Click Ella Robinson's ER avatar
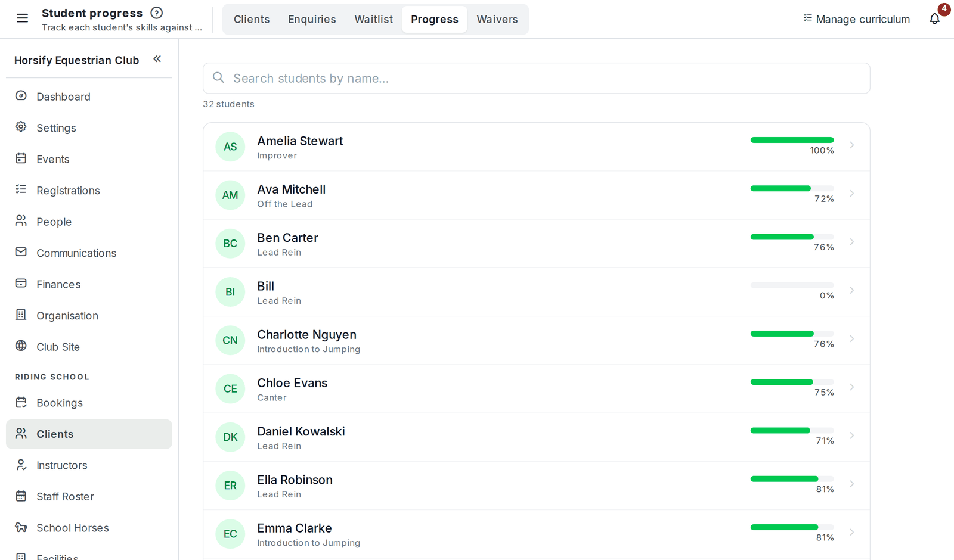 point(230,486)
